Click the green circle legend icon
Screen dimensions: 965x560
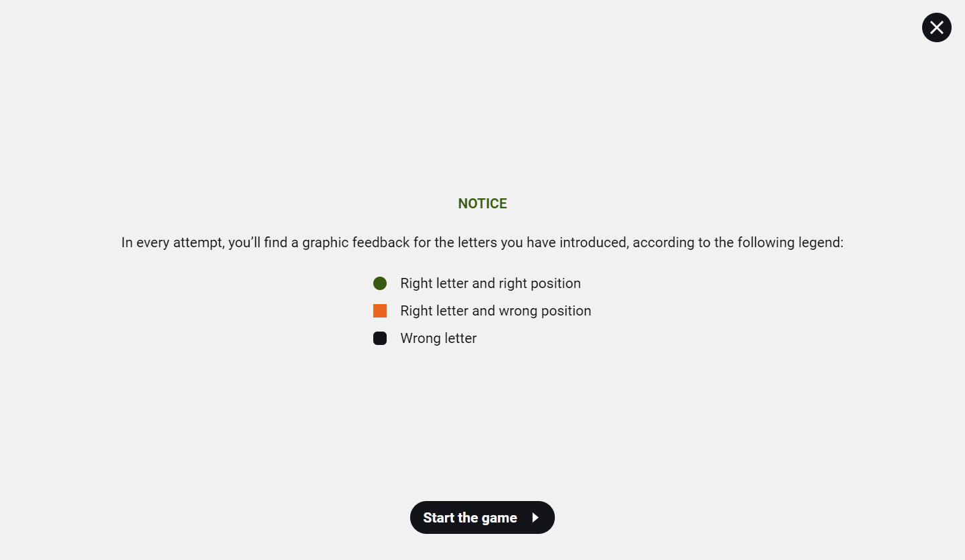tap(380, 283)
